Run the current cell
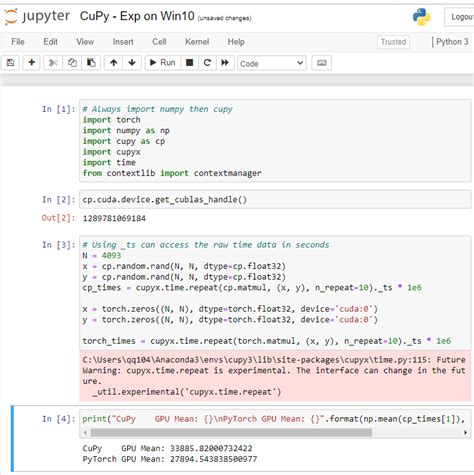This screenshot has width=474, height=475. (163, 63)
